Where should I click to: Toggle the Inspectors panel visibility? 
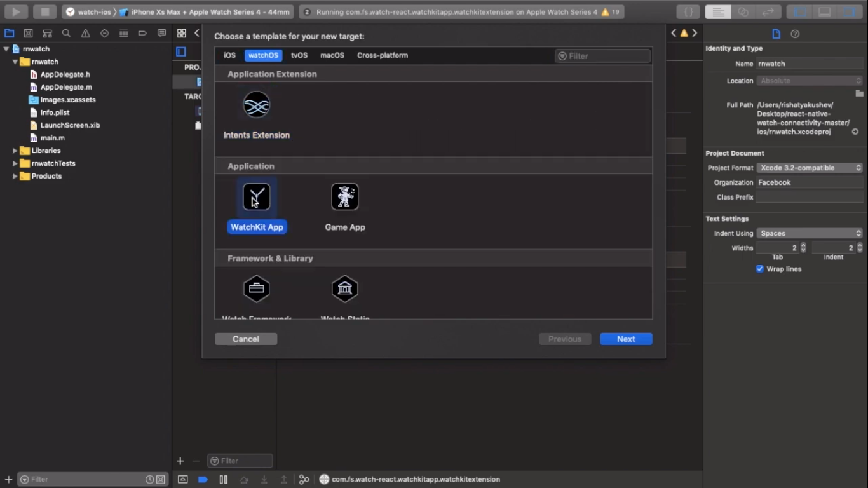click(850, 11)
